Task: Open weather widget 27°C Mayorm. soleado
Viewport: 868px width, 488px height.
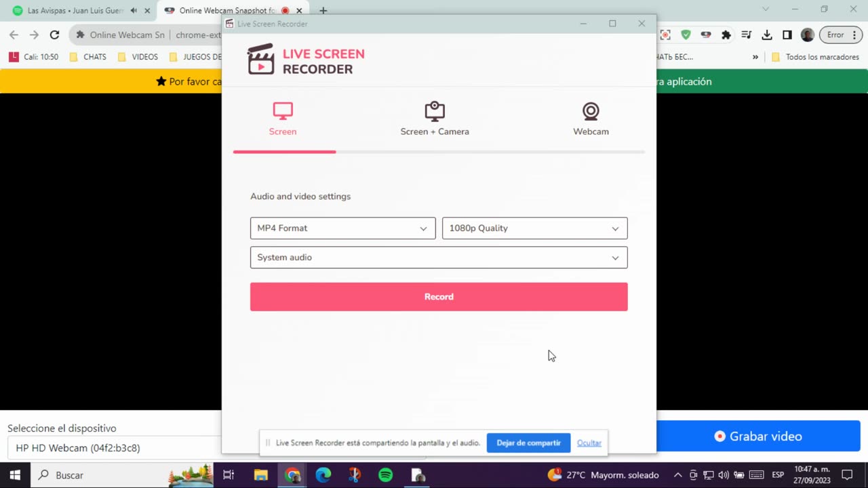Action: (603, 475)
